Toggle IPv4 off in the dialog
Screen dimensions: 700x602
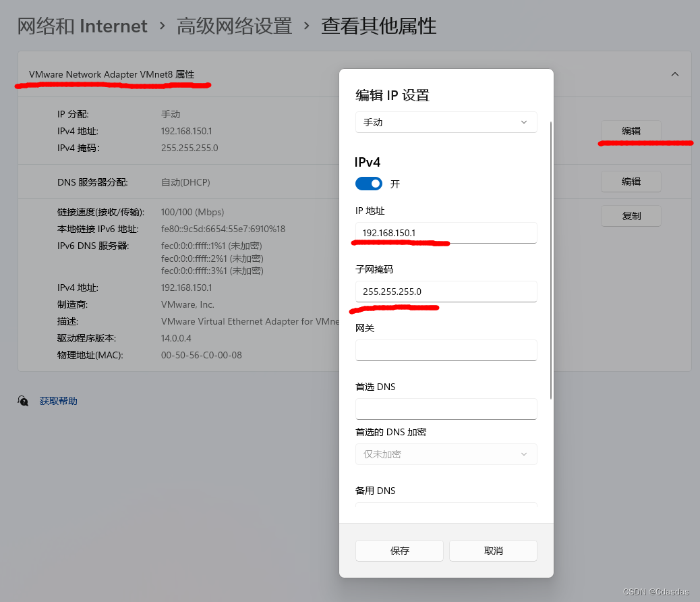coord(368,184)
